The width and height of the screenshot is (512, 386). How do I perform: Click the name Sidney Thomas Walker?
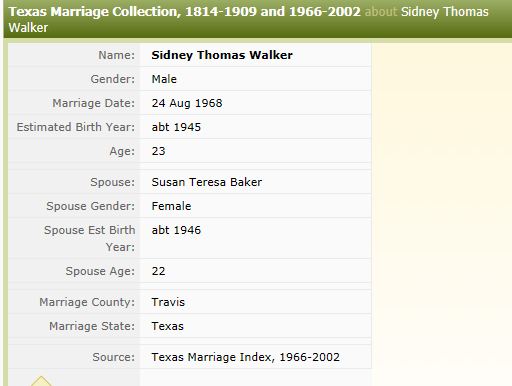[x=222, y=55]
